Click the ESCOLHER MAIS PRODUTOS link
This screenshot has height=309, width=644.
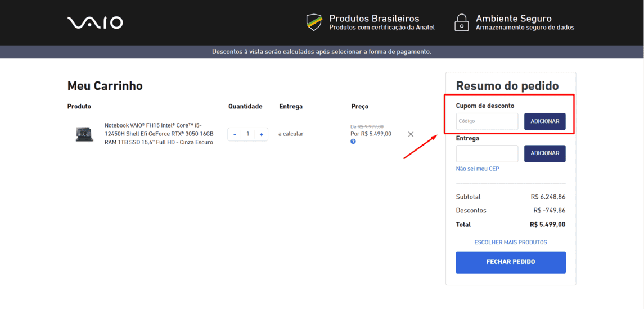coord(511,243)
